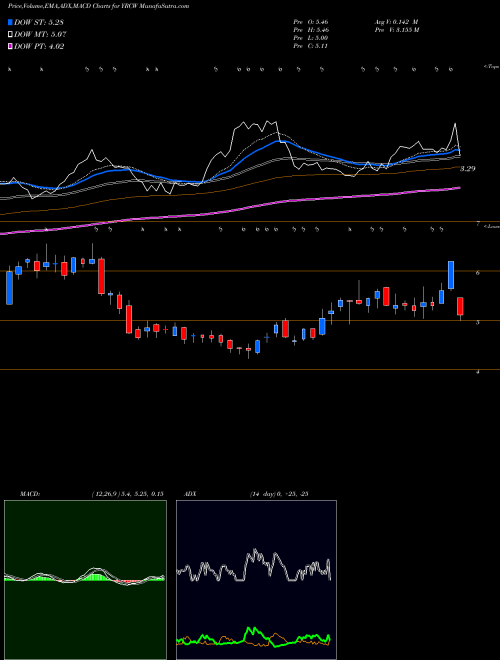Viewport: 500px width, 660px height.
Task: Click the price axis label 7
Action: [x=478, y=224]
